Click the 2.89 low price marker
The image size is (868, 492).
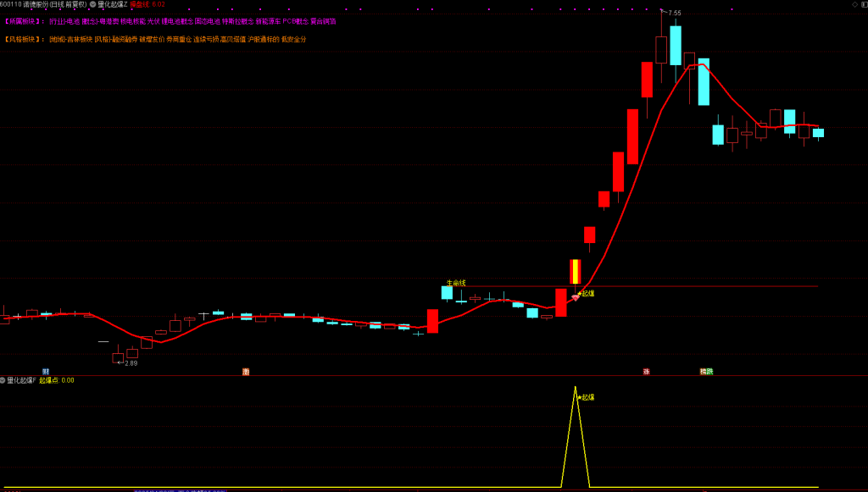click(x=130, y=363)
